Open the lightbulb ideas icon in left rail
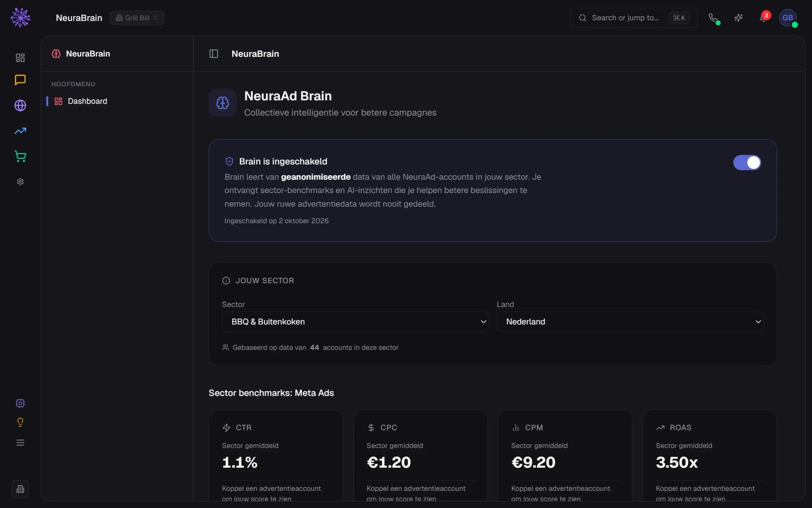 click(20, 422)
